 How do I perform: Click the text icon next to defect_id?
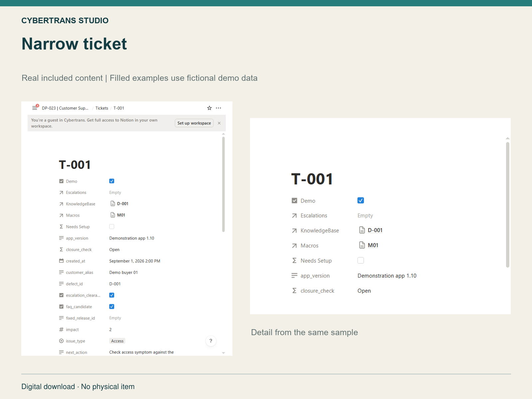61,284
